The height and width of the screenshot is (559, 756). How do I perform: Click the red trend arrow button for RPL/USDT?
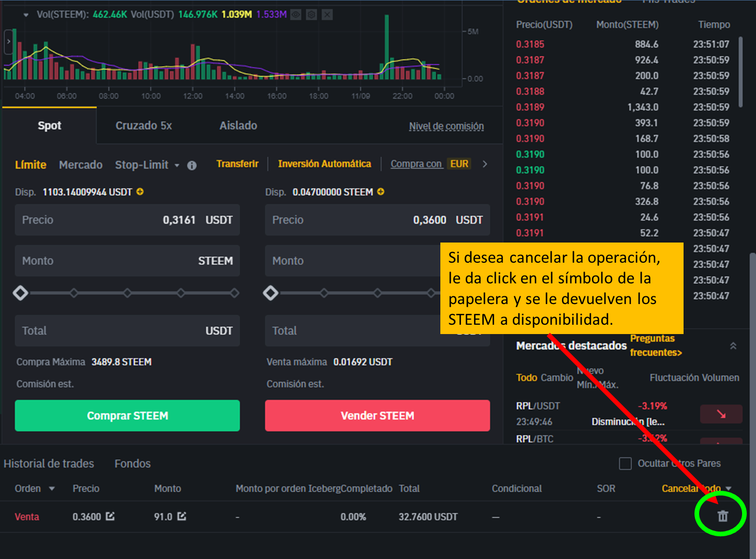(x=721, y=414)
